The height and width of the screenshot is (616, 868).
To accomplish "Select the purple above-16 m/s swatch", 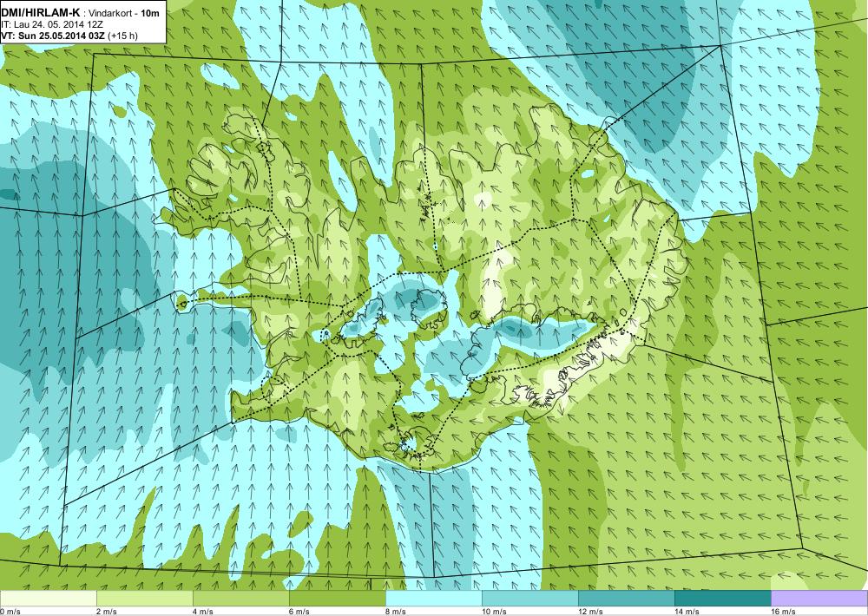I will pos(819,598).
